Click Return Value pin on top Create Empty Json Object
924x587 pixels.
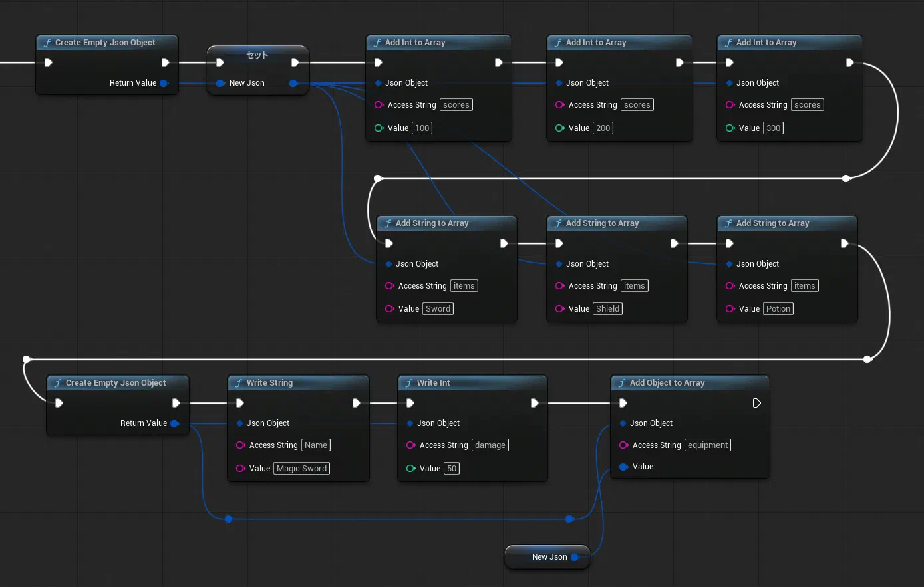[164, 83]
